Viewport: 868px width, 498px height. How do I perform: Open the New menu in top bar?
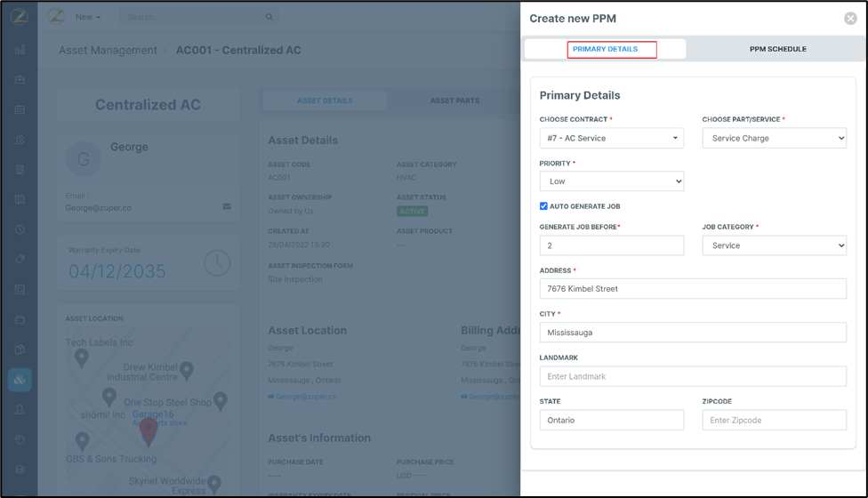tap(87, 17)
